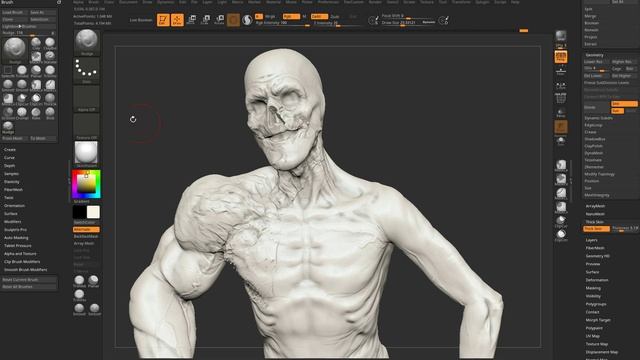The width and height of the screenshot is (640, 360).
Task: Adjust the Draw Size slider
Action: 408,23
